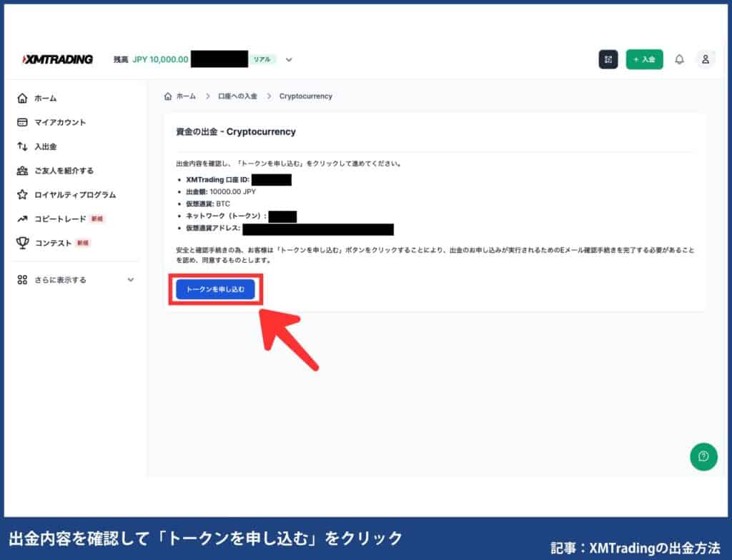The image size is (732, 560).
Task: Click the 資金の出金 - Cryptocurrency heading
Action: click(x=236, y=131)
